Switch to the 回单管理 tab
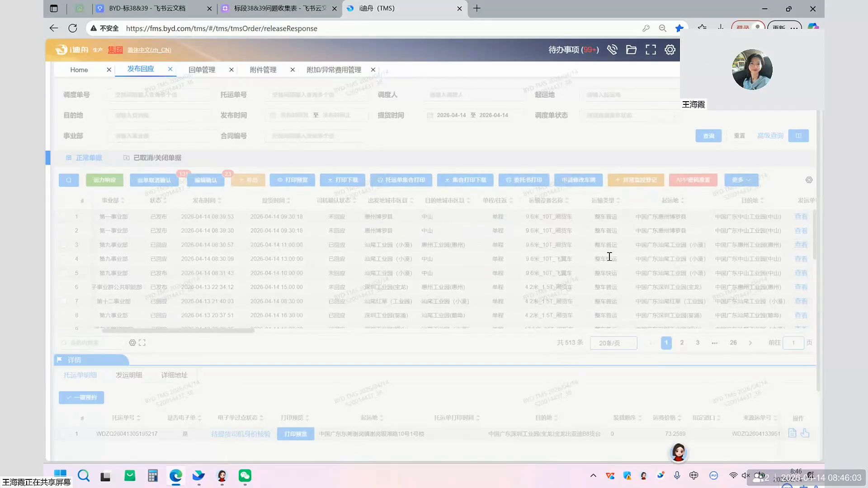This screenshot has height=488, width=868. tap(202, 70)
